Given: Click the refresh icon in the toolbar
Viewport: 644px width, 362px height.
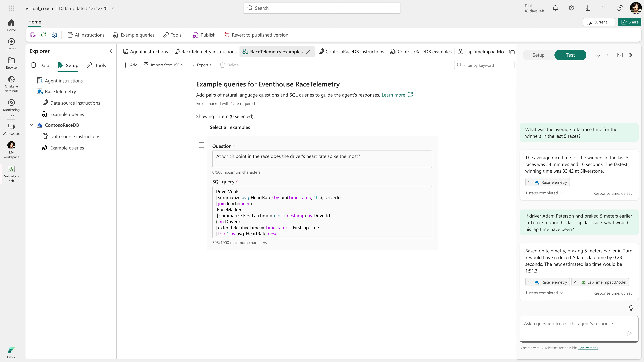Looking at the screenshot, I should pyautogui.click(x=43, y=35).
